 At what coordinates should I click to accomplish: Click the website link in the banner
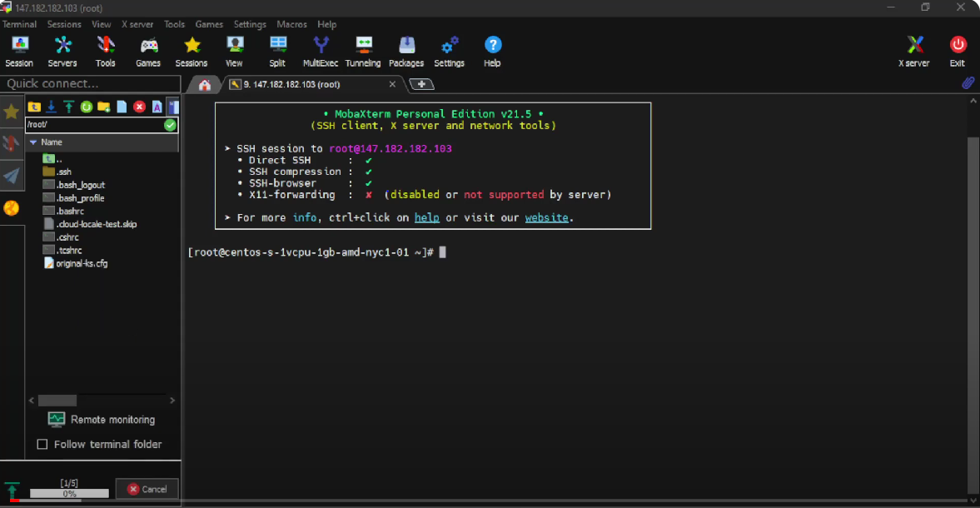tap(547, 218)
